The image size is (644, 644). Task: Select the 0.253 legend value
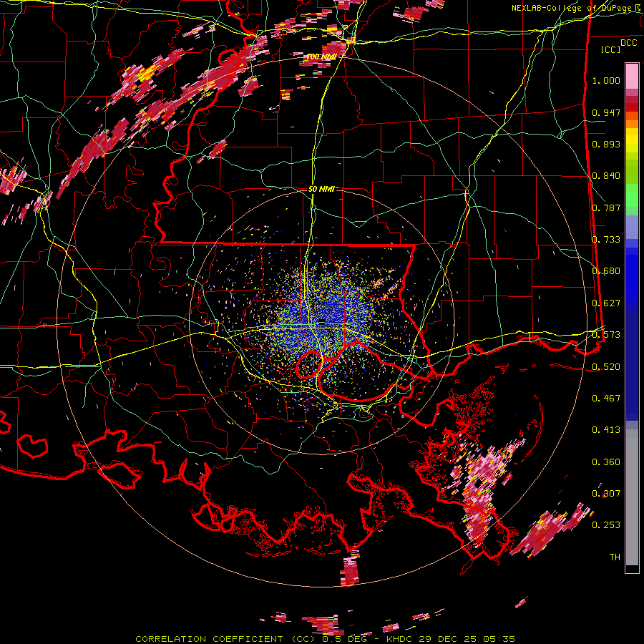coord(606,525)
